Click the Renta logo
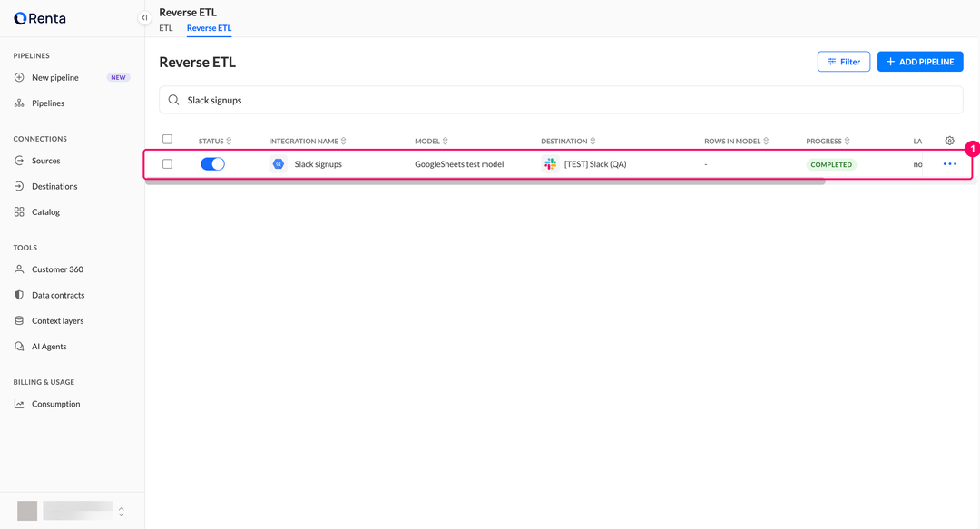The image size is (980, 529). [39, 18]
